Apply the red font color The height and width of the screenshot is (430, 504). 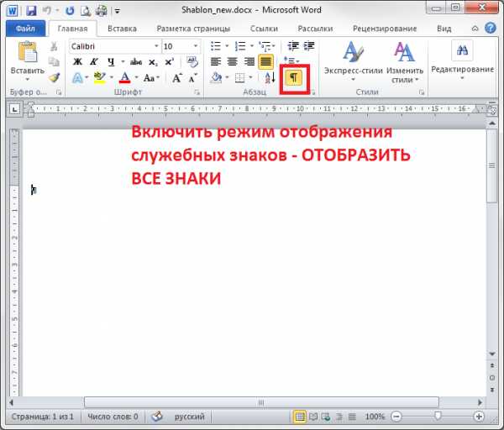(x=124, y=78)
